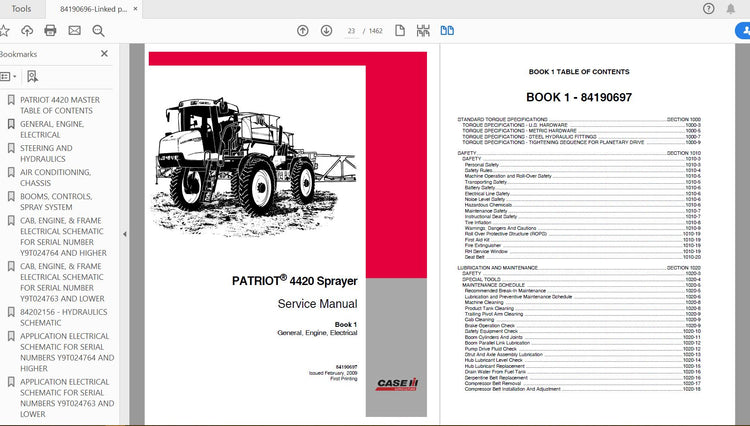
Task: Click PATRIOT 4420 Sprayer title text
Action: click(295, 281)
